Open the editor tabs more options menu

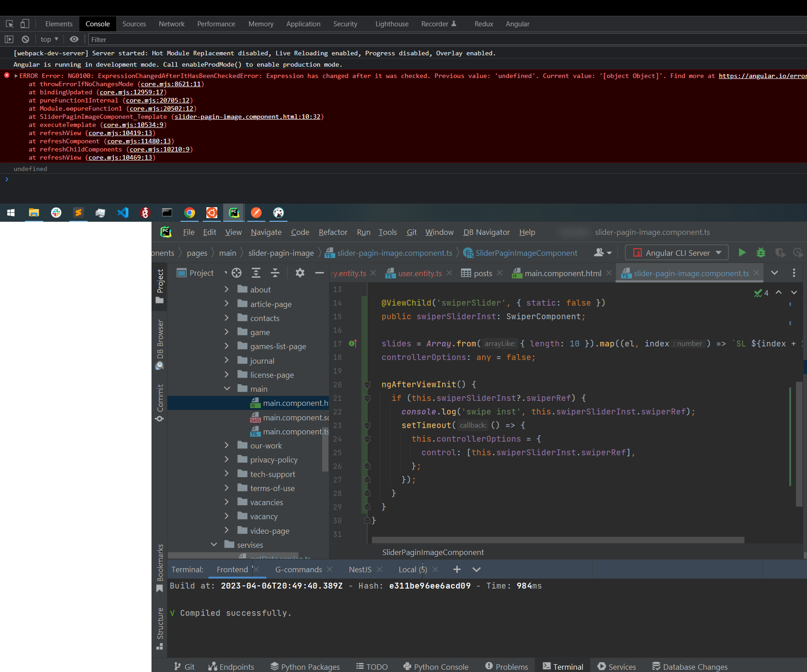[794, 273]
